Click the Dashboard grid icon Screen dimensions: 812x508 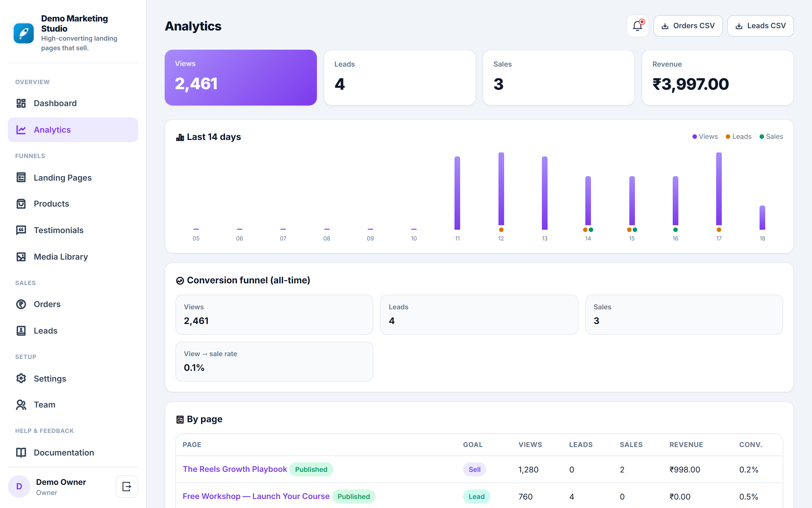[21, 103]
